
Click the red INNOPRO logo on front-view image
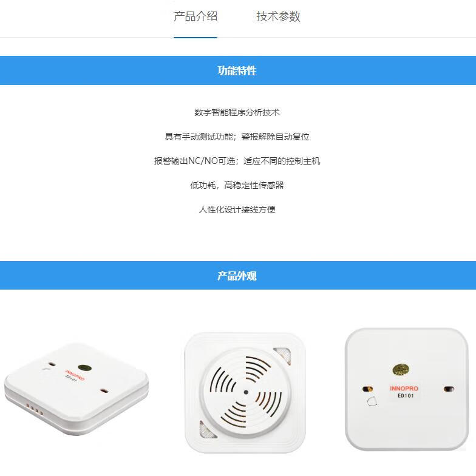404,389
